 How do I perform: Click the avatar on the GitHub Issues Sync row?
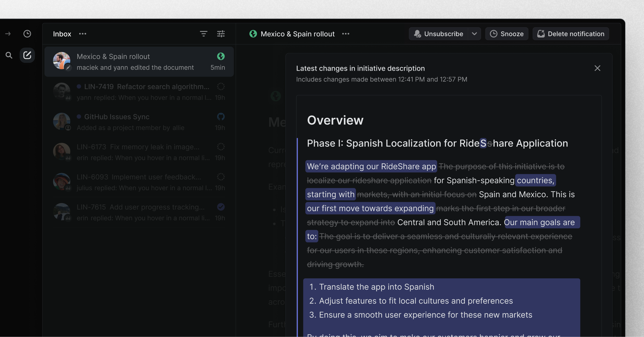[x=61, y=121]
